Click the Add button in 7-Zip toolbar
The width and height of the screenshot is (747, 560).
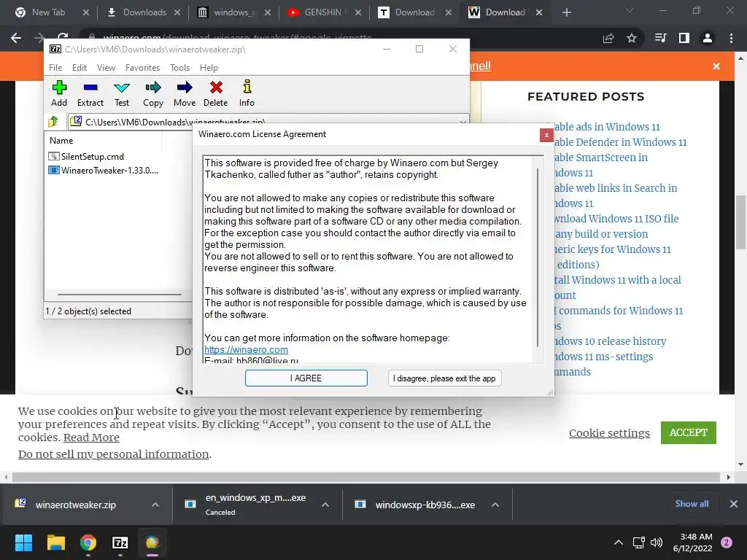tap(59, 94)
